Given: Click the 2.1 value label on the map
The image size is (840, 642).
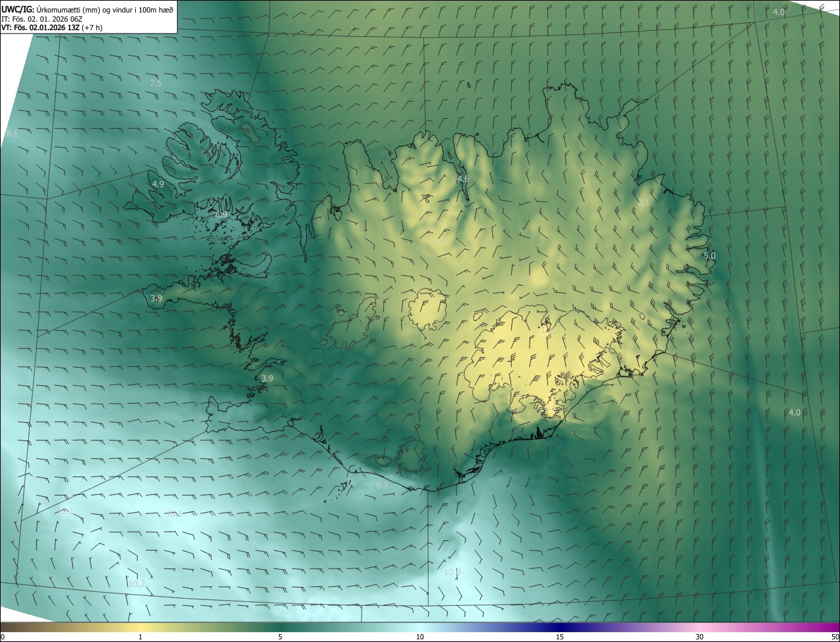Looking at the screenshot, I should 644,203.
